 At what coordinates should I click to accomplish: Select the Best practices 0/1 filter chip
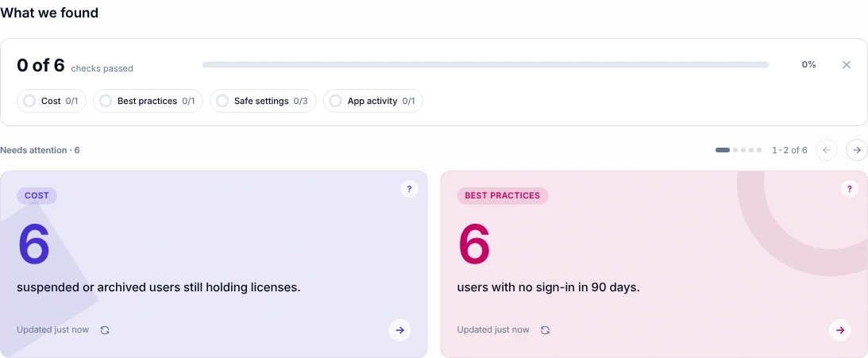148,102
